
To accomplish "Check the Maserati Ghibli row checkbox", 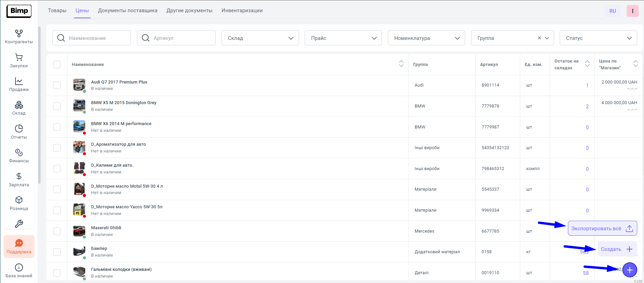I will pos(57,231).
